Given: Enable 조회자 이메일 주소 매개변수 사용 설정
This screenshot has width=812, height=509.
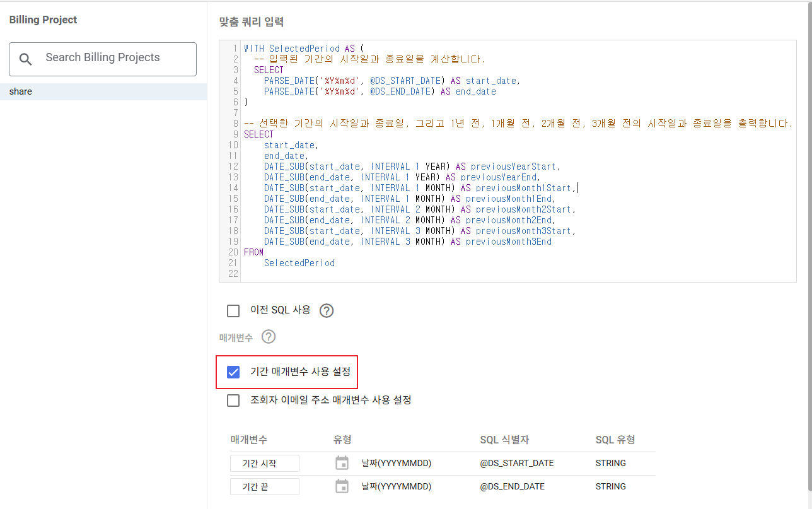Looking at the screenshot, I should tap(233, 401).
